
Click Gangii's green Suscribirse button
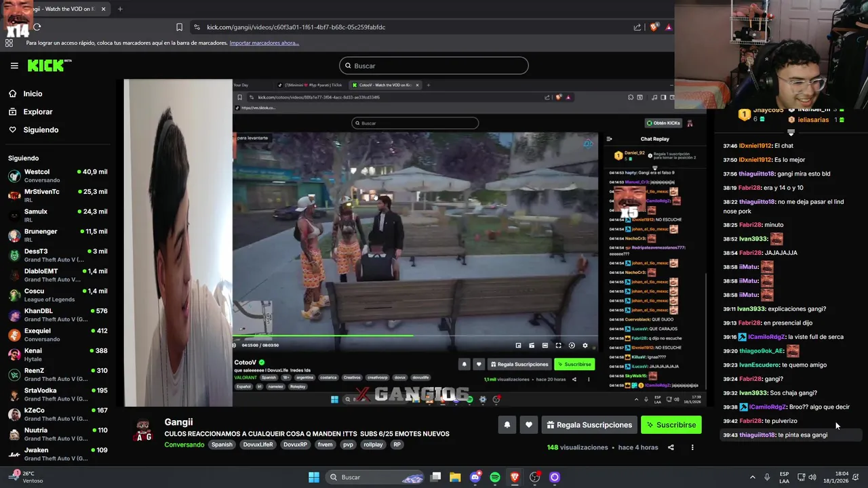tap(671, 425)
